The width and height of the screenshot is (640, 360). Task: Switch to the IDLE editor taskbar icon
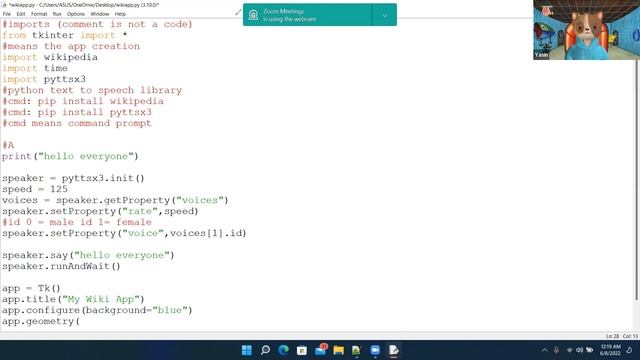click(393, 350)
